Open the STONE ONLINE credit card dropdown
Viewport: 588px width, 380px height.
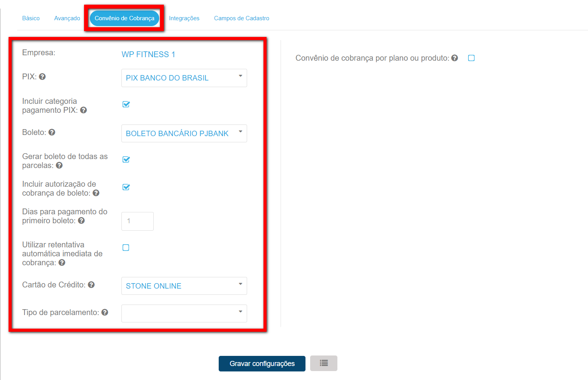[184, 286]
